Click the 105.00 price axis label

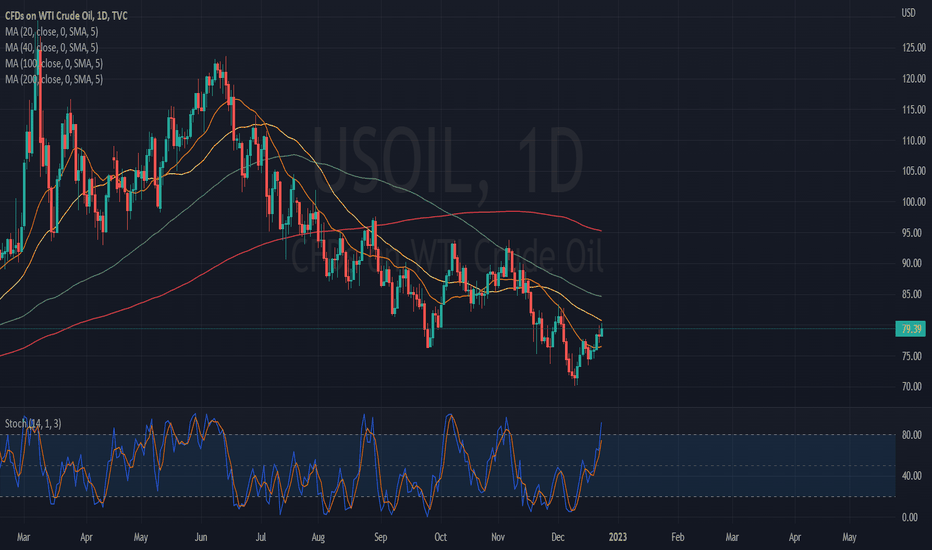coord(914,171)
